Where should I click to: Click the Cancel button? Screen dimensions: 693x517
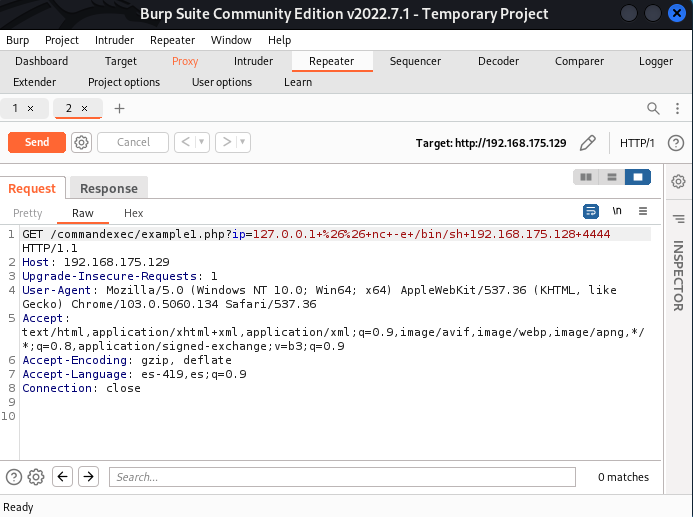coord(133,142)
